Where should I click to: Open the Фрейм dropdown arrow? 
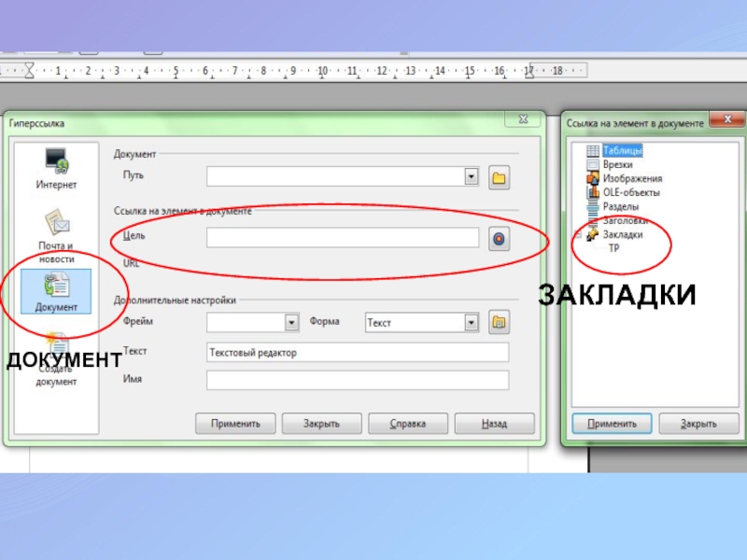tap(291, 322)
